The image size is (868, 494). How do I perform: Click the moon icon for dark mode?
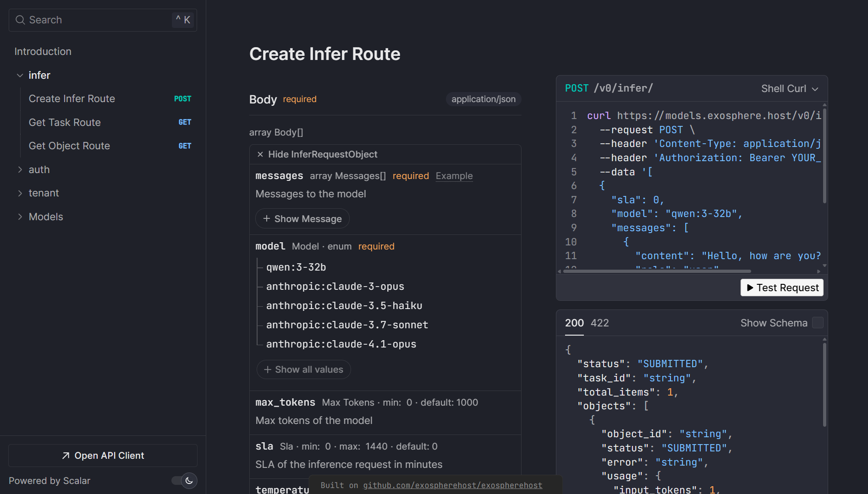pyautogui.click(x=189, y=481)
